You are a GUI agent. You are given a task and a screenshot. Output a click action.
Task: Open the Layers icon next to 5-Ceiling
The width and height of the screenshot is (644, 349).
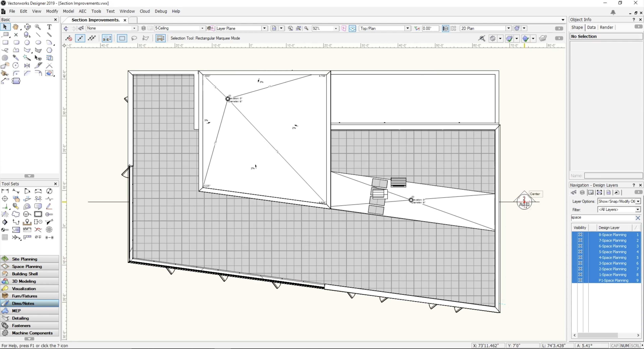[144, 28]
